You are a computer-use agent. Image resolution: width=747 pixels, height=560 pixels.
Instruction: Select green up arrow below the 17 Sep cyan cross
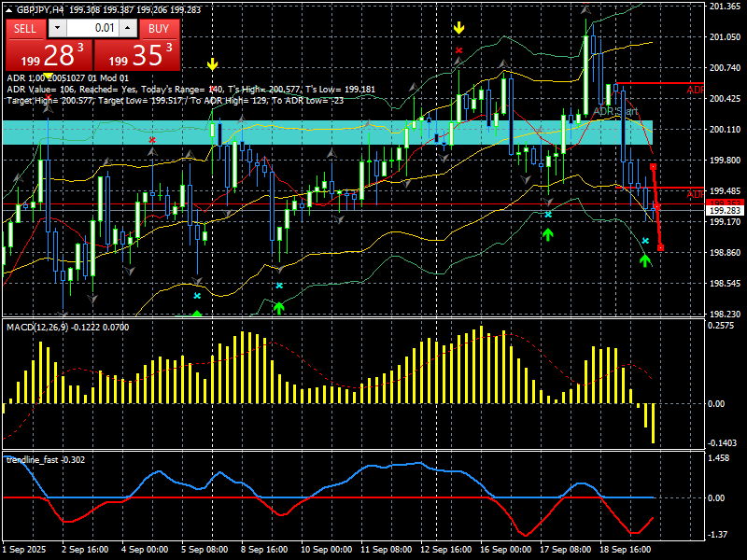coord(548,234)
